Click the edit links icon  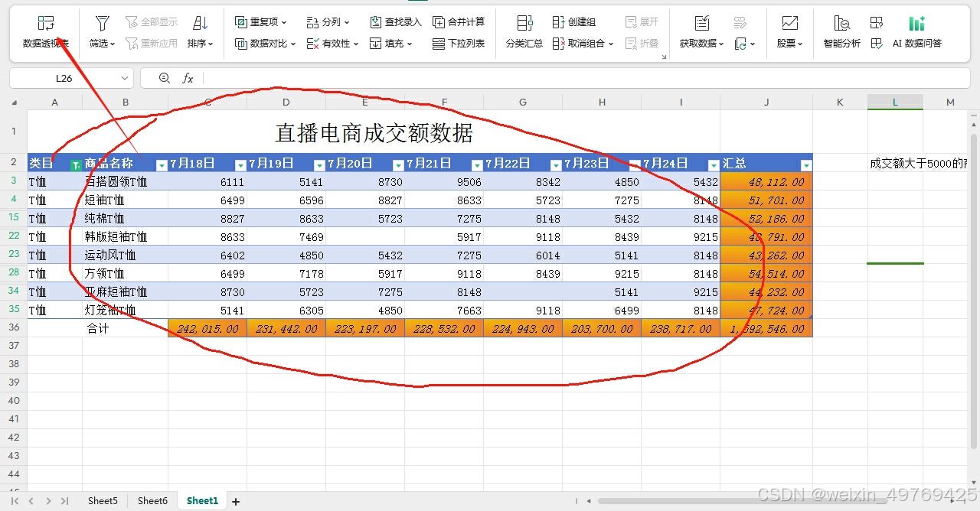click(x=740, y=23)
